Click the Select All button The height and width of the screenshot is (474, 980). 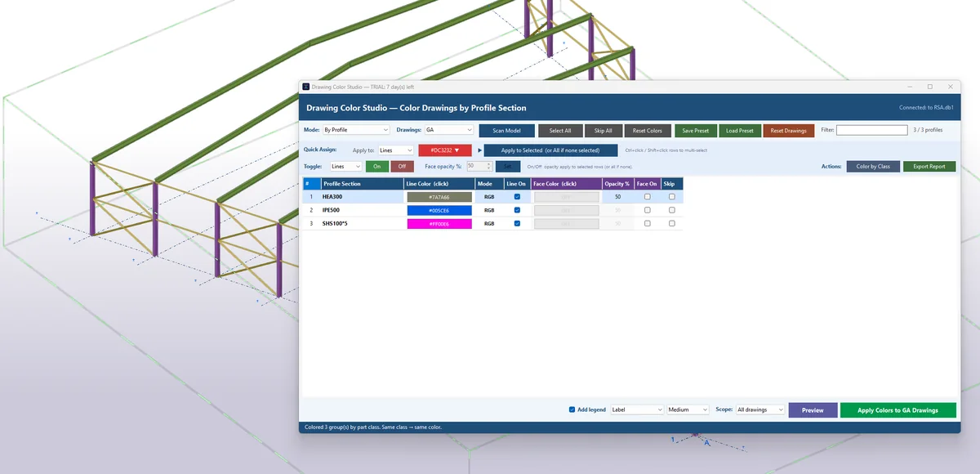(x=560, y=131)
